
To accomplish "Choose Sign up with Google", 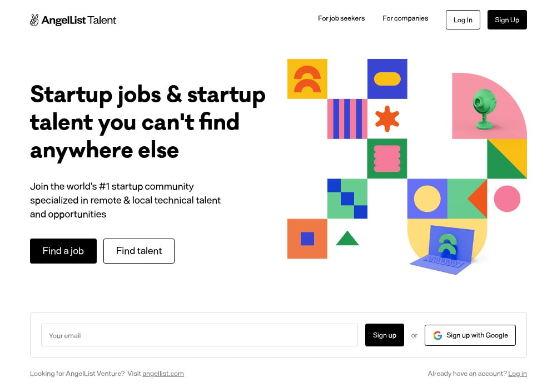I will point(470,335).
